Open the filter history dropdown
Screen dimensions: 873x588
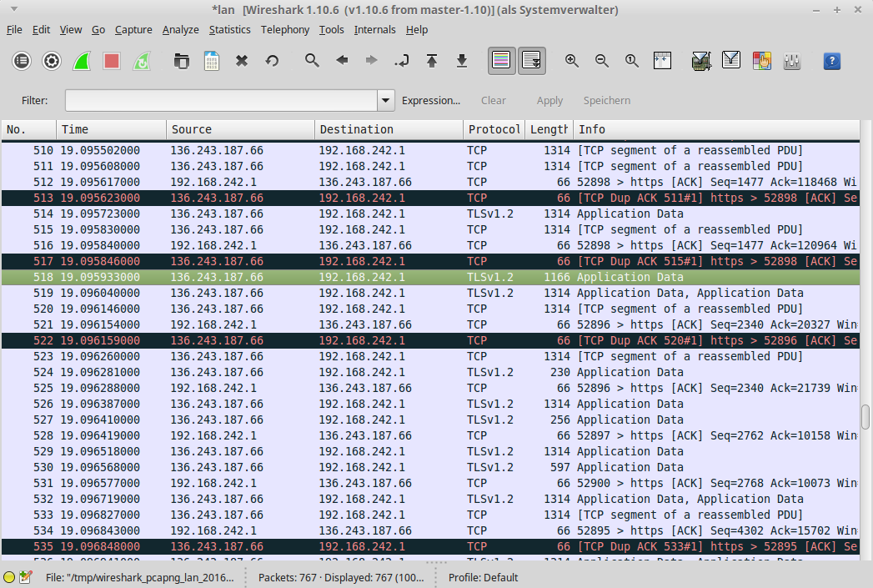click(x=384, y=99)
